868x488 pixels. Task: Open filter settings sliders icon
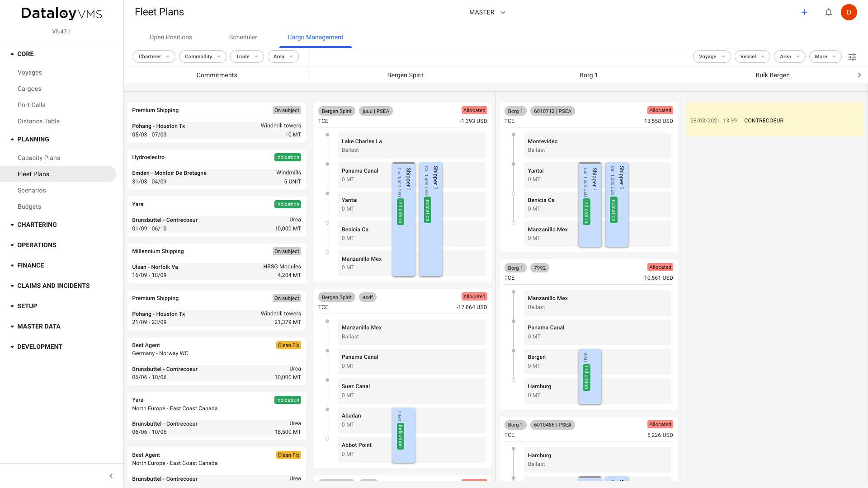[852, 57]
